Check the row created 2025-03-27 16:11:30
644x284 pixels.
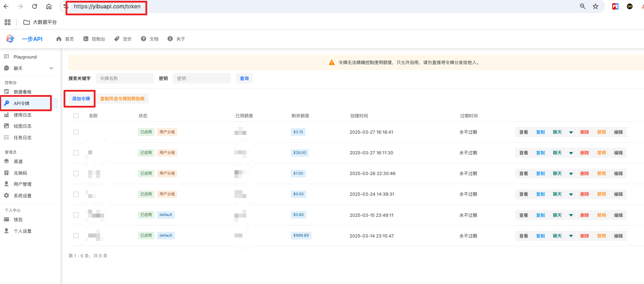pos(76,153)
